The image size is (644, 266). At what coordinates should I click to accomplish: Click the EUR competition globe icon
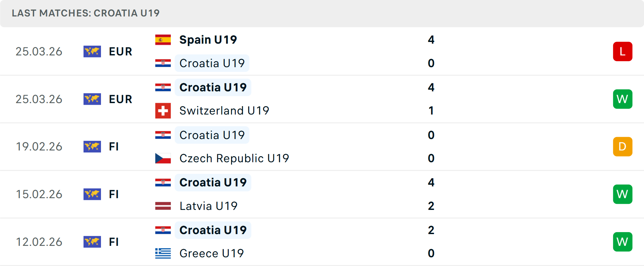(92, 52)
